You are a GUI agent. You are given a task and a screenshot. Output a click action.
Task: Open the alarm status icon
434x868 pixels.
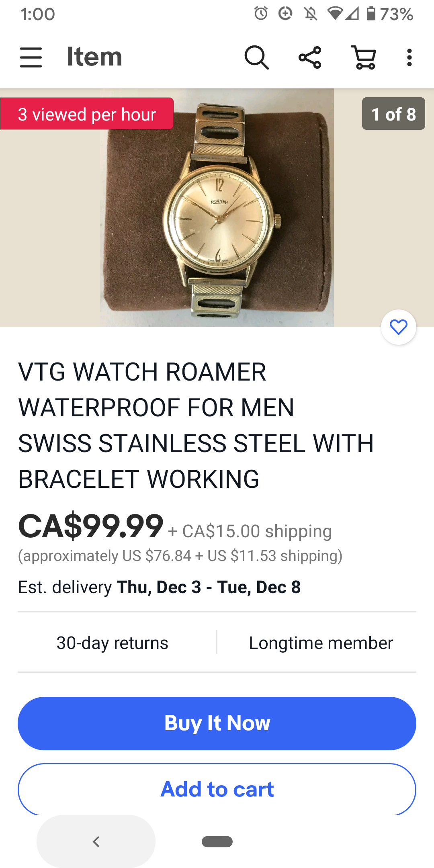point(261,14)
